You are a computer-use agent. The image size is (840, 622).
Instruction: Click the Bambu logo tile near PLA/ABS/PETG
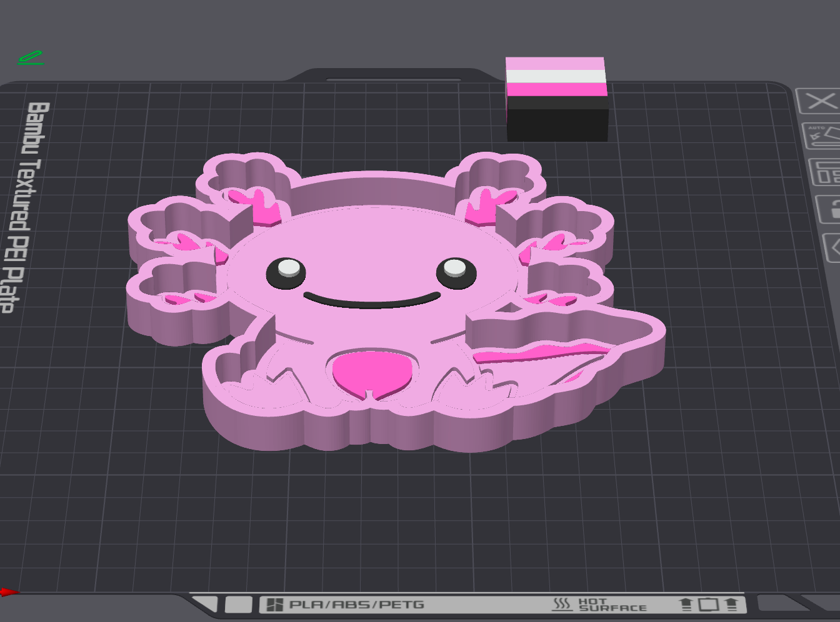tap(275, 605)
